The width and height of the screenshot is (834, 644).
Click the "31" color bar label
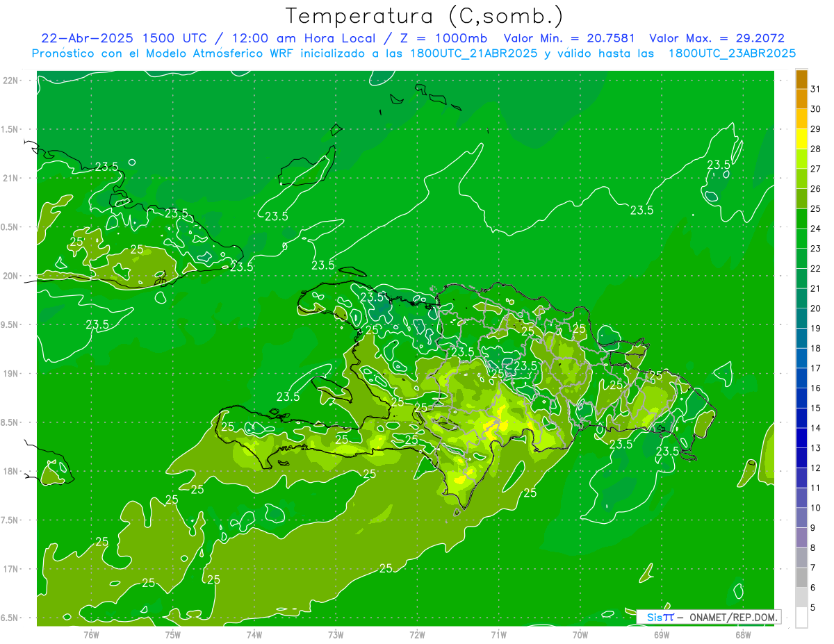click(x=815, y=89)
